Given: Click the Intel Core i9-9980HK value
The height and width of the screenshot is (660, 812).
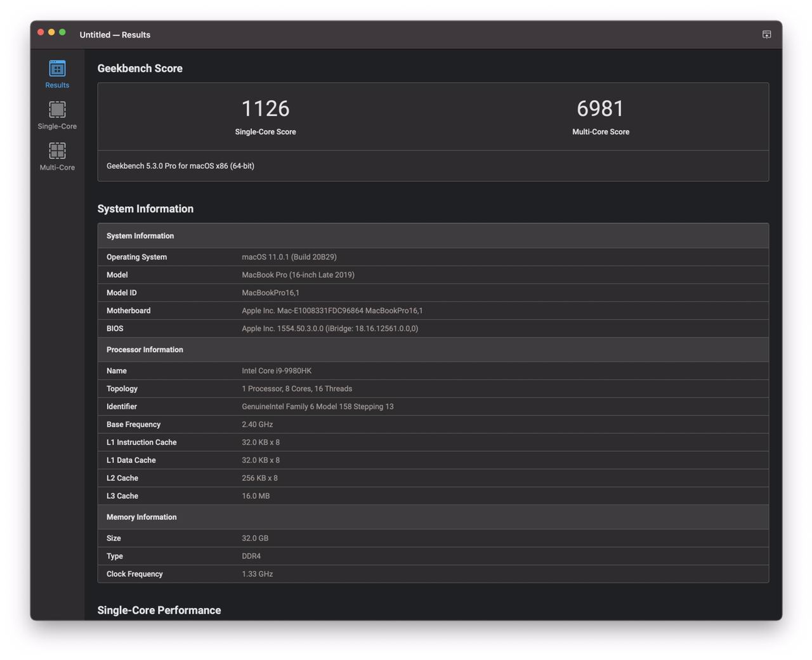Looking at the screenshot, I should (277, 371).
